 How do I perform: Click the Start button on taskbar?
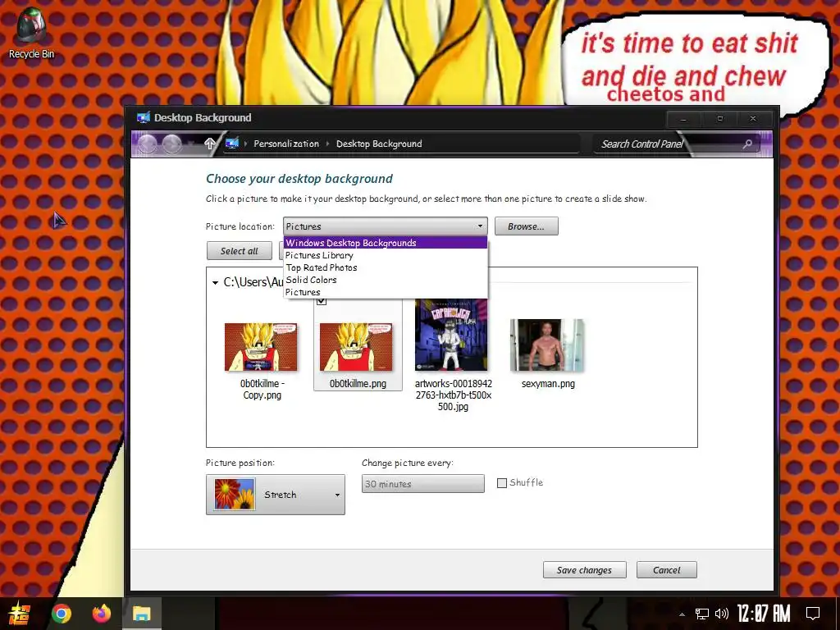[19, 614]
